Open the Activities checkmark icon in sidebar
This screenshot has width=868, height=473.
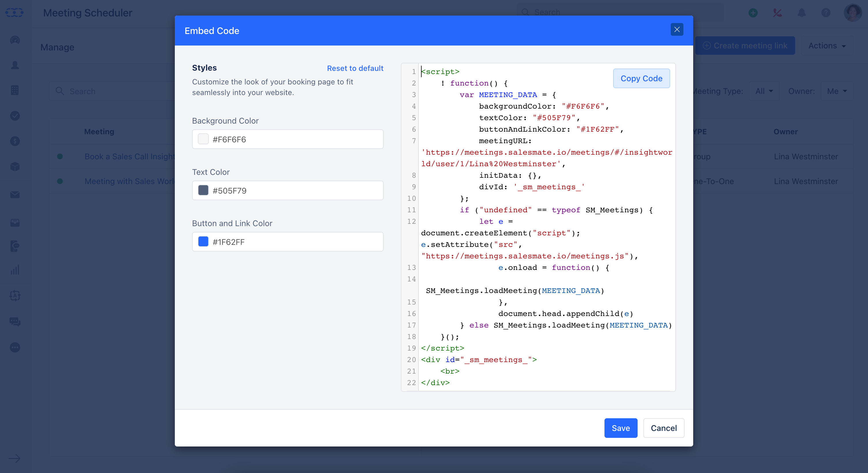(15, 116)
